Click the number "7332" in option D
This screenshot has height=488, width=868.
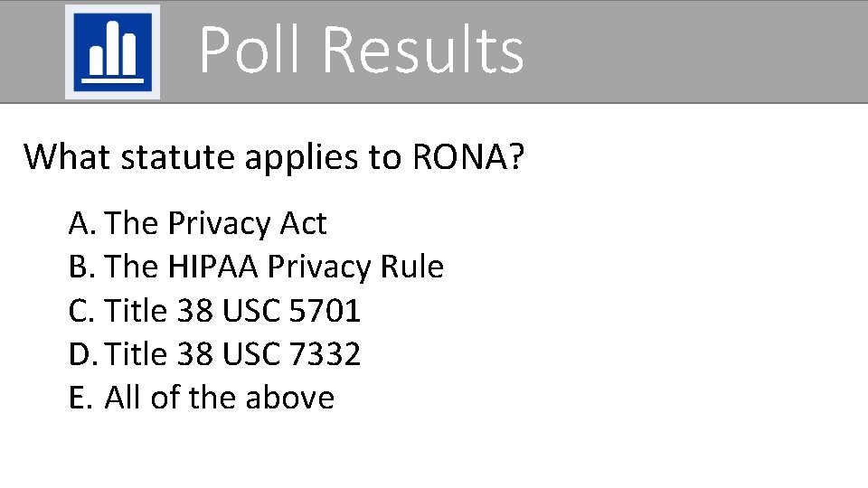(324, 354)
